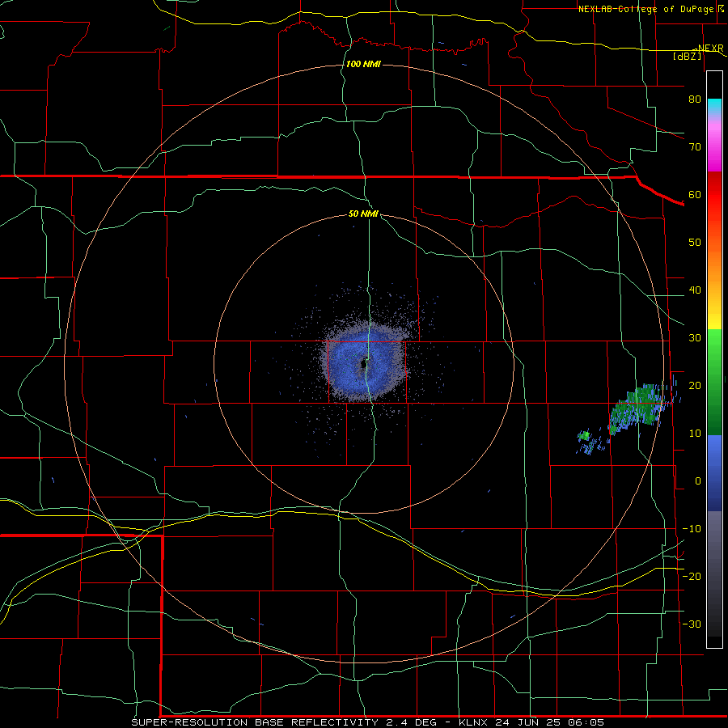Click the KLNX 24 JUN 25 06:05 timestamp
This screenshot has width=728, height=728.
pos(531,722)
